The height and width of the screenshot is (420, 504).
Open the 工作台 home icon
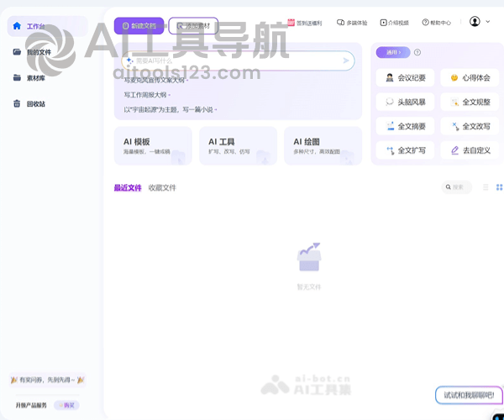17,26
